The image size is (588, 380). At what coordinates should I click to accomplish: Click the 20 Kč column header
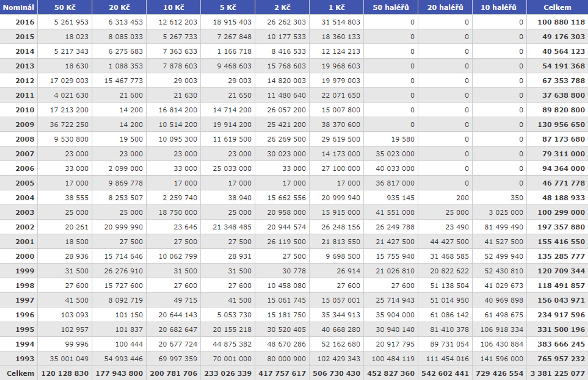(x=119, y=7)
